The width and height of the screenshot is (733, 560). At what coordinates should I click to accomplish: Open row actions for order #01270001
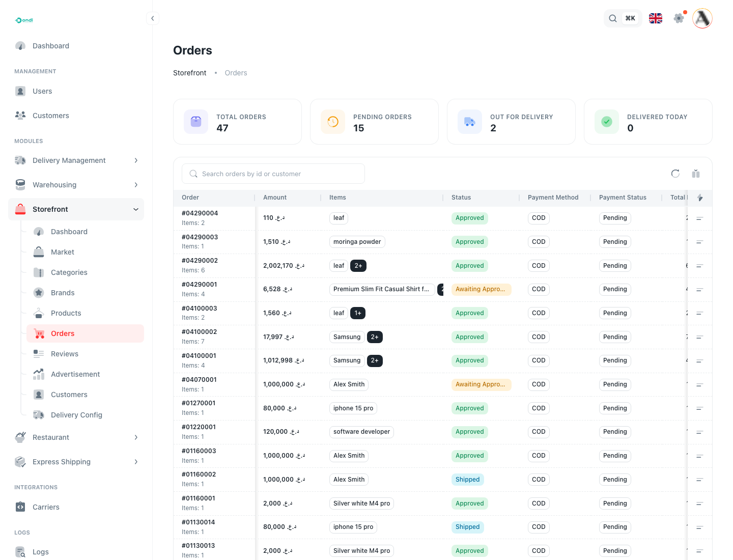tap(700, 408)
